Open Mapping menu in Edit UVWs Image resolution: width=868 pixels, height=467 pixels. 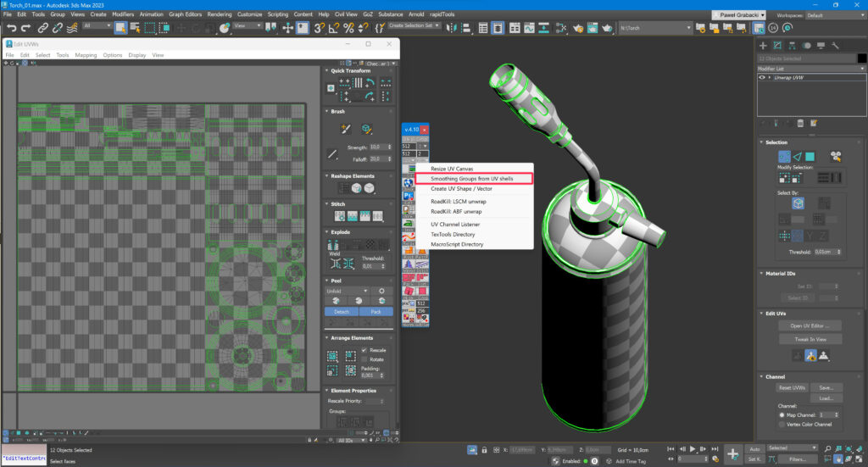pyautogui.click(x=86, y=55)
